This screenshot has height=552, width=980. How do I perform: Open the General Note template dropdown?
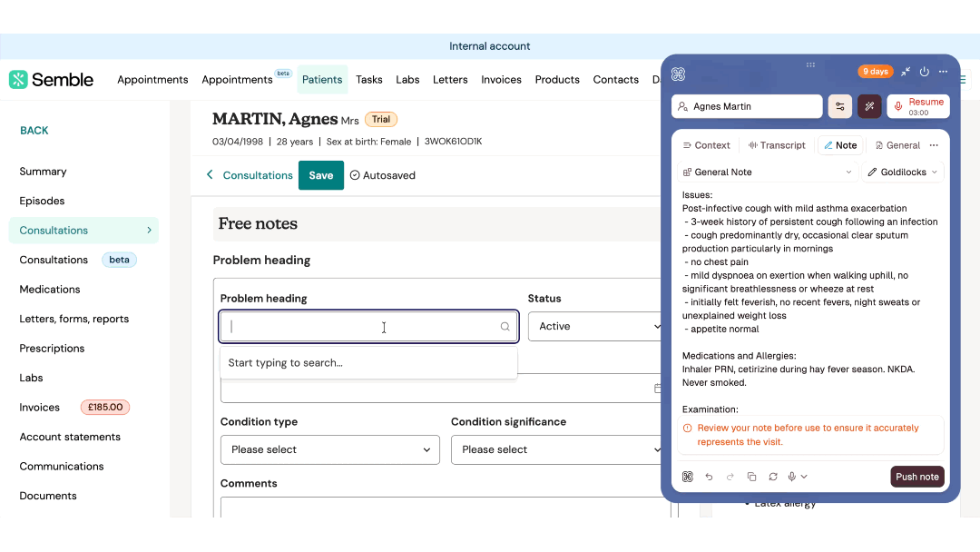(x=768, y=172)
